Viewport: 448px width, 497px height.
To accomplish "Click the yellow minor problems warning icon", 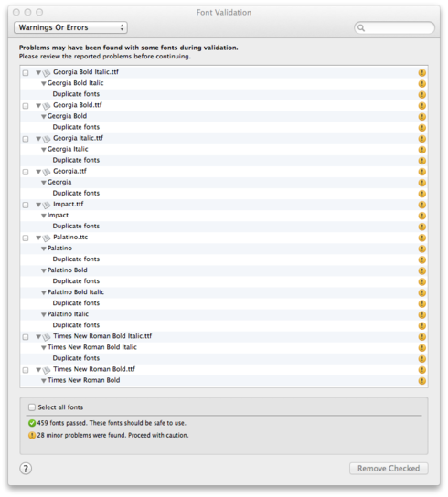I will (32, 435).
